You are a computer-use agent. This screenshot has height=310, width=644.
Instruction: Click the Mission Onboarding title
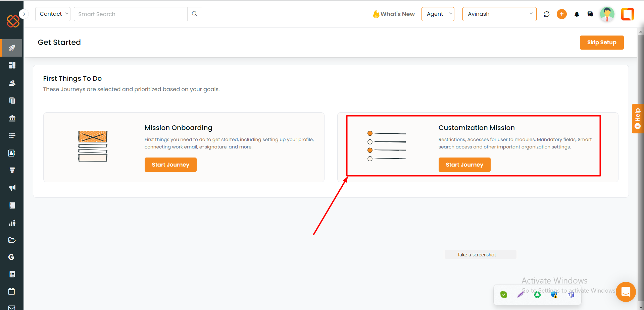click(x=179, y=128)
